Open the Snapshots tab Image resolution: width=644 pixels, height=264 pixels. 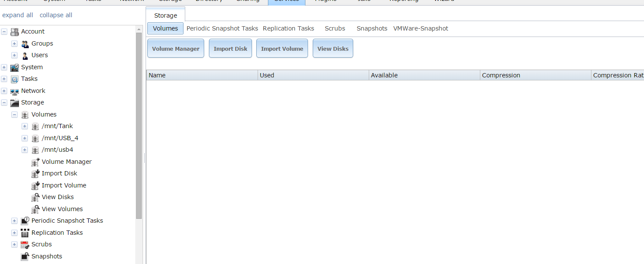tap(372, 28)
